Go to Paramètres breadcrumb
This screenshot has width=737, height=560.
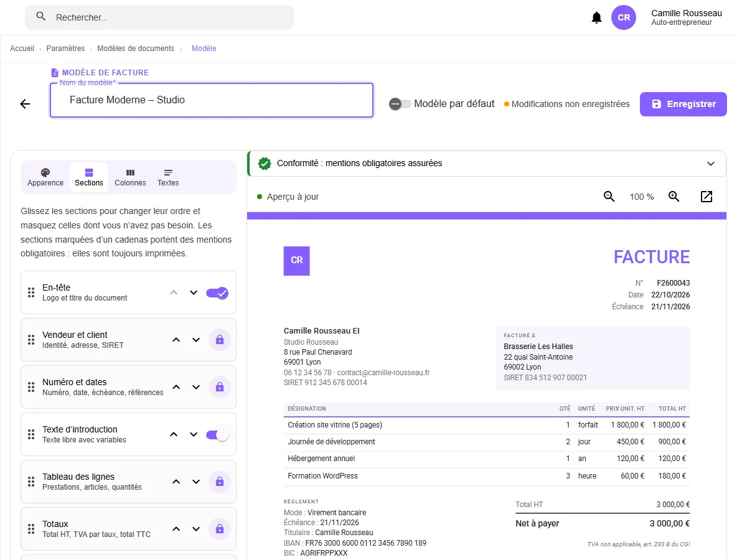(x=65, y=49)
